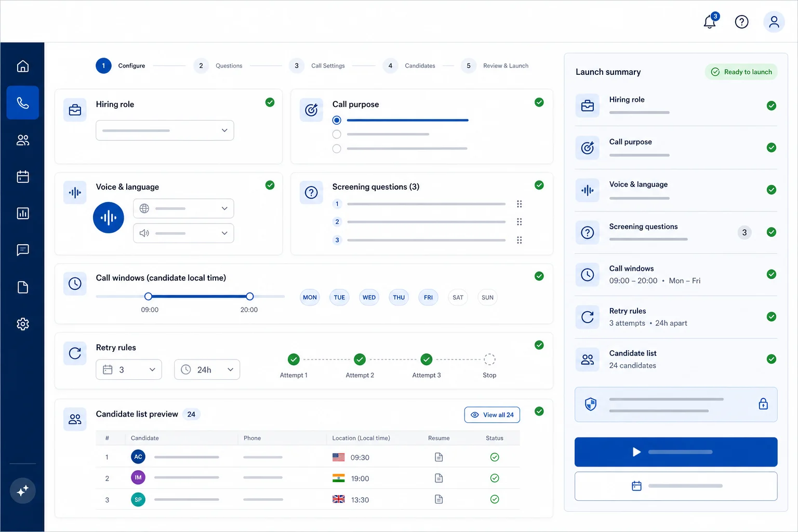Launch the AI sparkle assistant button
Image resolution: width=798 pixels, height=532 pixels.
click(x=23, y=490)
